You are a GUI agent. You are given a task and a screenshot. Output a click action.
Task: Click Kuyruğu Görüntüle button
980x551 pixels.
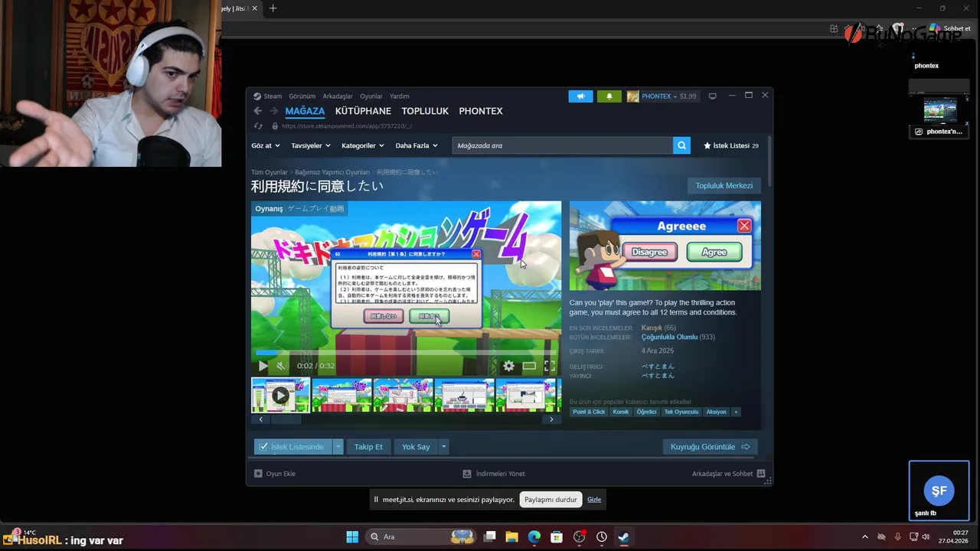point(710,447)
